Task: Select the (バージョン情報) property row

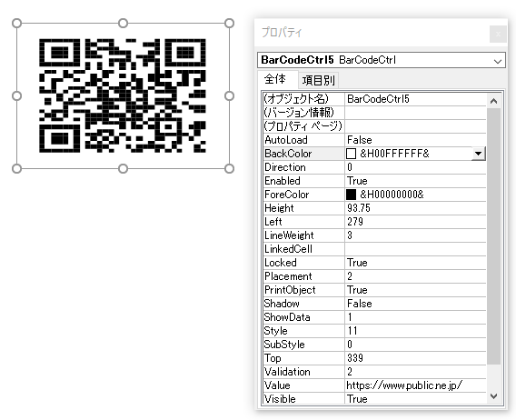Action: pos(374,113)
